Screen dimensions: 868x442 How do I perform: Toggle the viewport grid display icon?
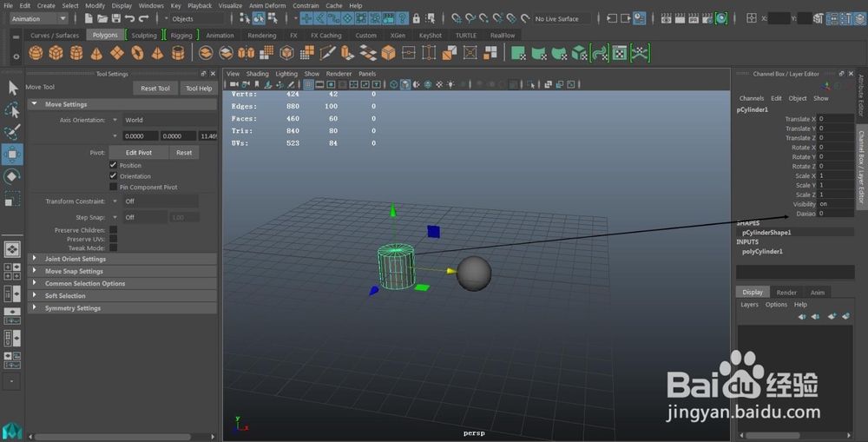(308, 84)
